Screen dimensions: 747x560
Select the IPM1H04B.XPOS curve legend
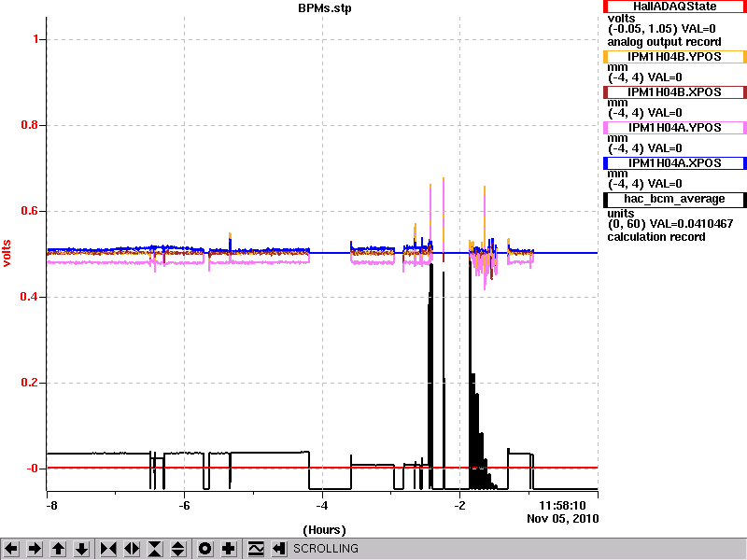click(674, 92)
